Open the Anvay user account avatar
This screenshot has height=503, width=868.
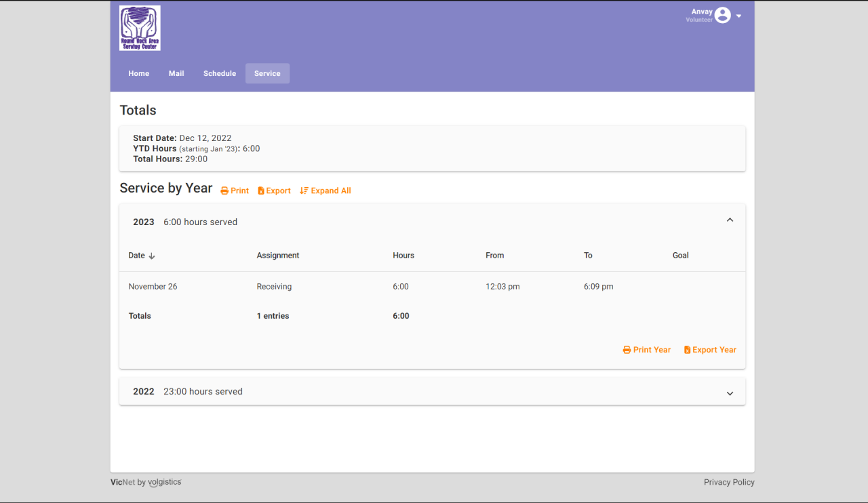[x=723, y=15]
